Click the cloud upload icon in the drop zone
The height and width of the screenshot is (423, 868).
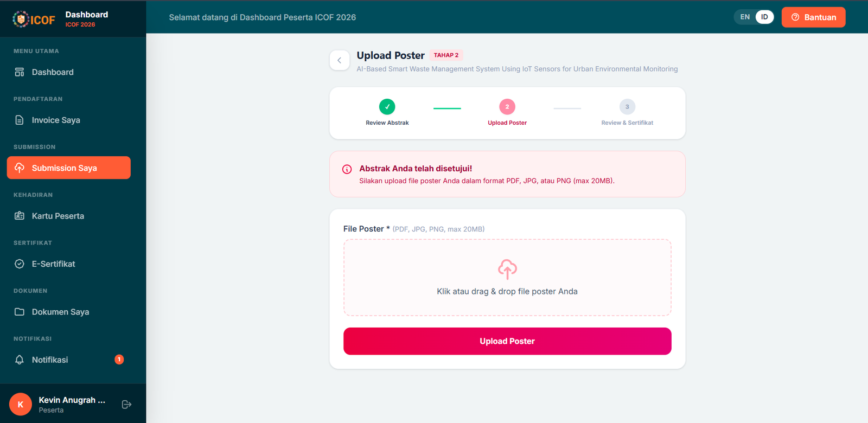(x=507, y=269)
